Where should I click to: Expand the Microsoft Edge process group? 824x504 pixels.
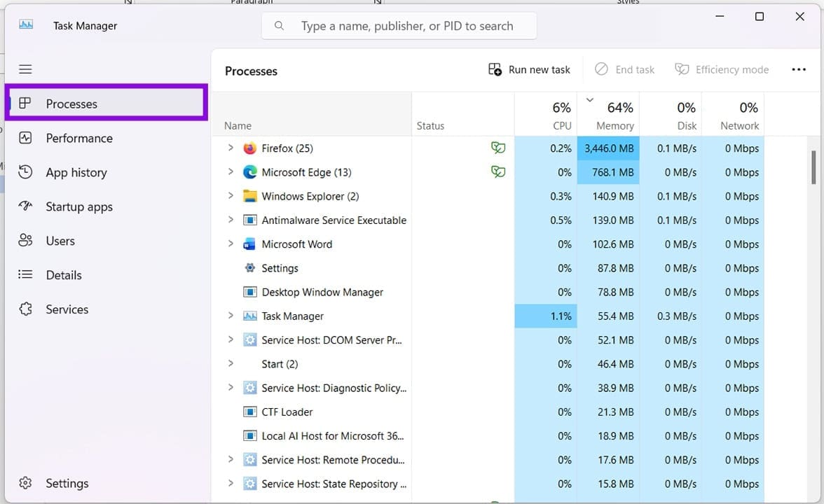(x=230, y=171)
